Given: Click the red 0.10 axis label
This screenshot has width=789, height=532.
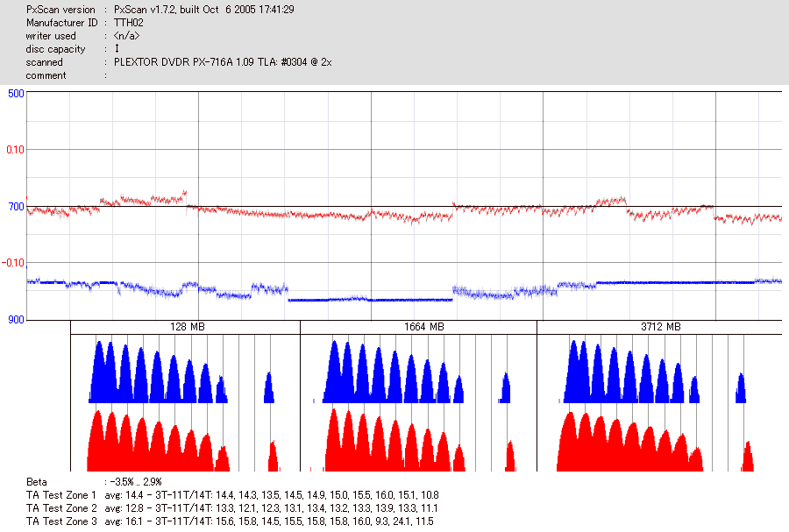Looking at the screenshot, I should 15,150.
